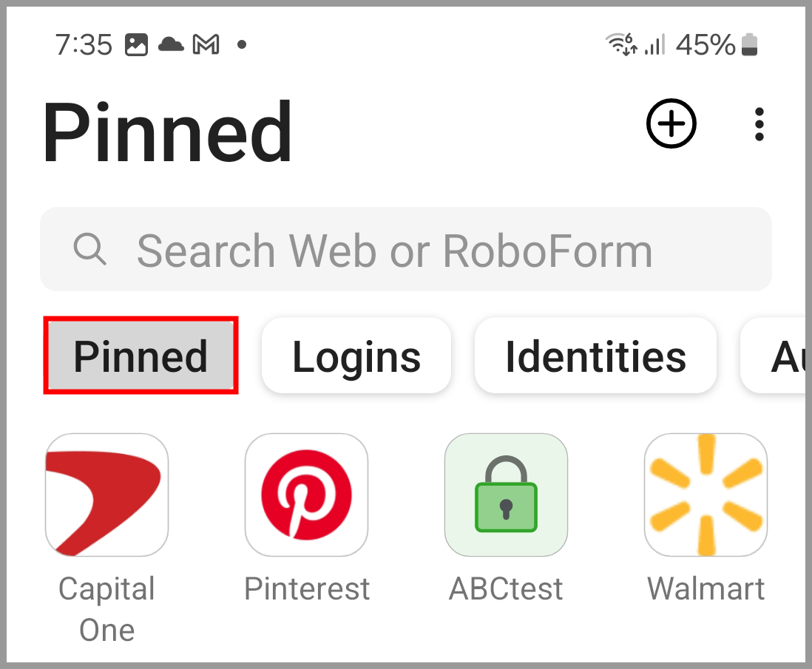This screenshot has height=669, width=812.
Task: Focus the Search Web or RoboForm field
Action: pyautogui.click(x=406, y=249)
